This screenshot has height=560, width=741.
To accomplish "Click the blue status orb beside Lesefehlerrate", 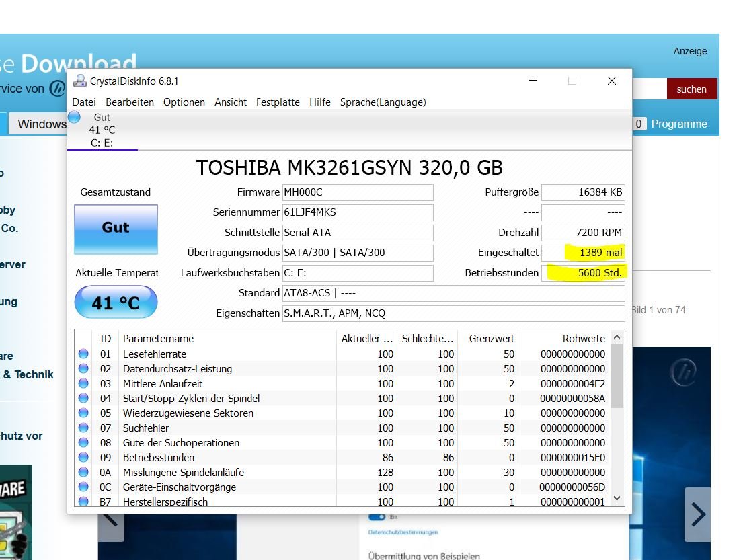I will 83,354.
